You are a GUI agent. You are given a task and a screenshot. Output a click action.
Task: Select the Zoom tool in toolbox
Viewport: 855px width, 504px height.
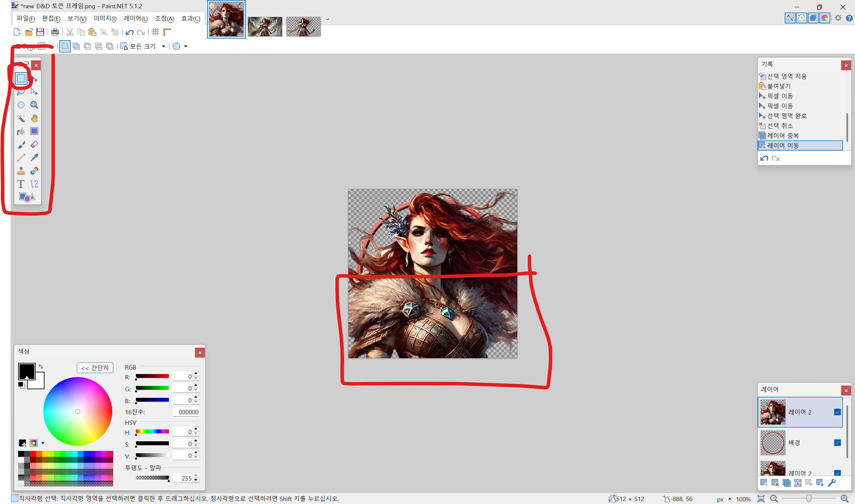(x=34, y=105)
